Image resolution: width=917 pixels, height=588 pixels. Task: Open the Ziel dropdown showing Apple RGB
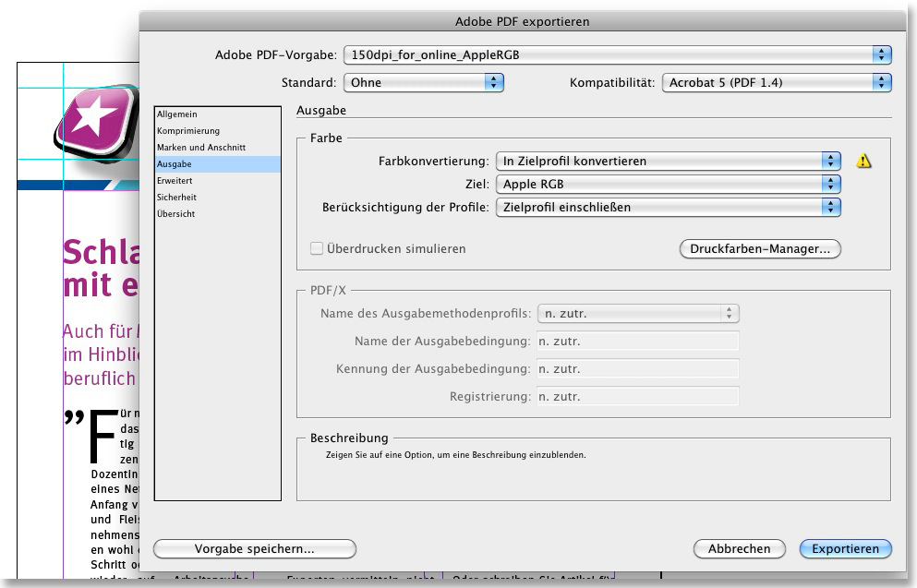(x=669, y=184)
